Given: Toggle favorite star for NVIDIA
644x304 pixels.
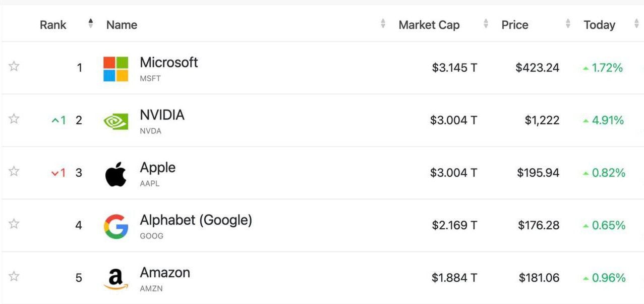Looking at the screenshot, I should [14, 119].
